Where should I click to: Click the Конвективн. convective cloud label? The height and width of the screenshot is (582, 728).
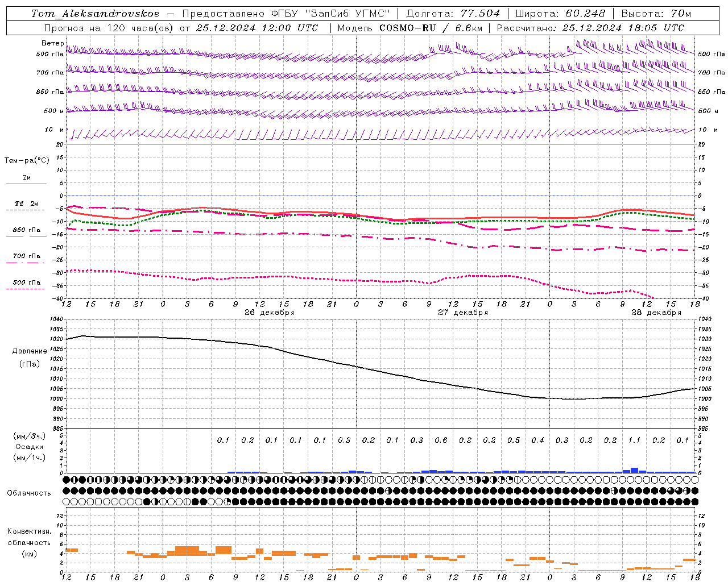pos(30,531)
